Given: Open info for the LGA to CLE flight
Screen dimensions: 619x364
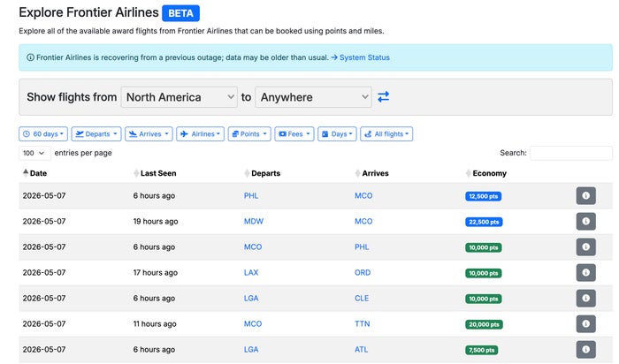Looking at the screenshot, I should pos(585,298).
